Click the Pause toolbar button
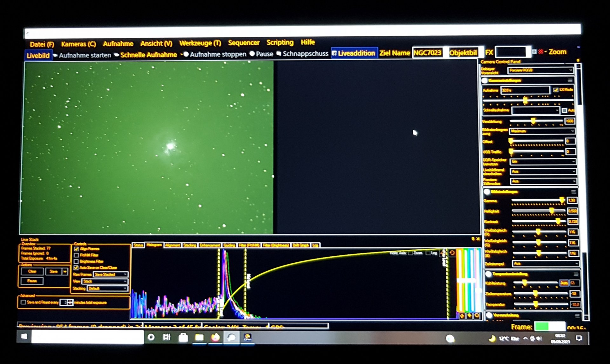Image resolution: width=610 pixels, height=364 pixels. coord(261,54)
